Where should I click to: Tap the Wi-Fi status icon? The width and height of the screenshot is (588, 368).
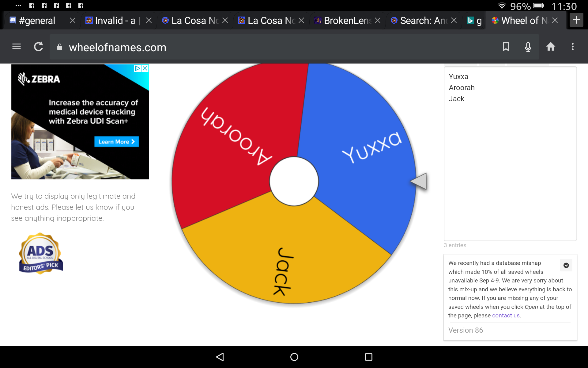pyautogui.click(x=502, y=6)
